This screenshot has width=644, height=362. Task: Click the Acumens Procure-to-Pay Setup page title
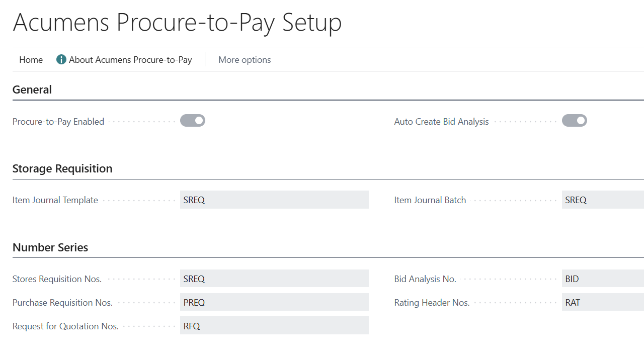[178, 23]
